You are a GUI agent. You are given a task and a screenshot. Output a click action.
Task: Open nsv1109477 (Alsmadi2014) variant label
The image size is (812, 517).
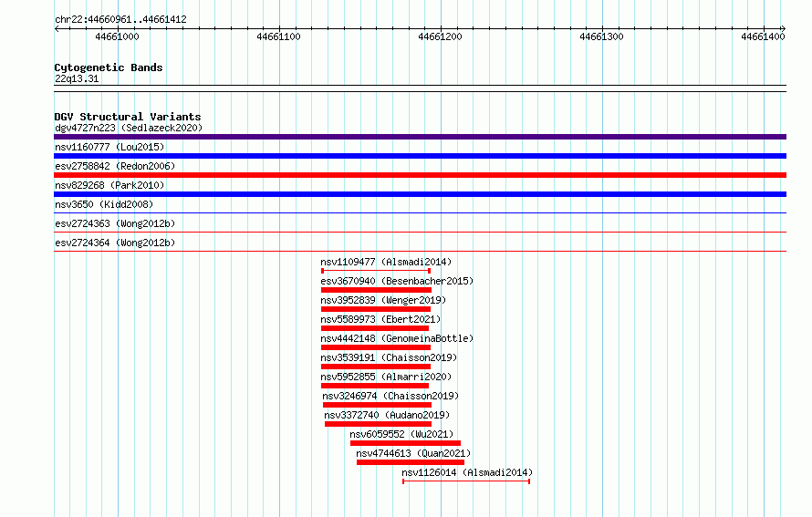(x=386, y=262)
